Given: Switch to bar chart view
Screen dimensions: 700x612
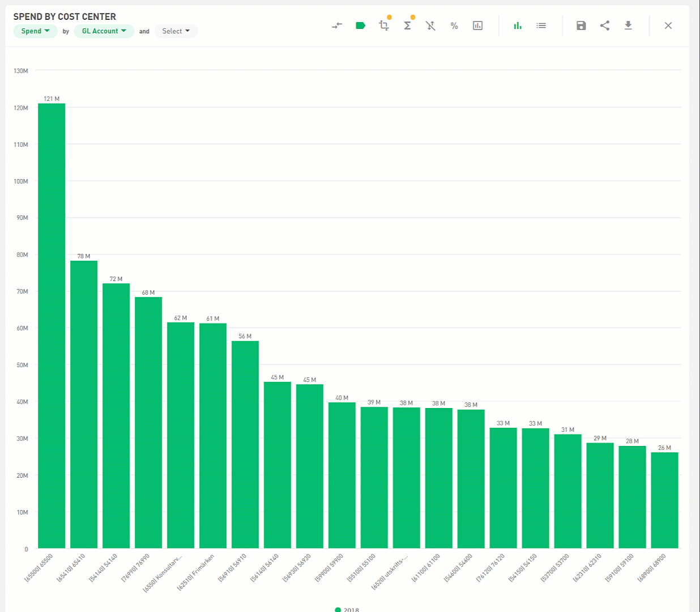Looking at the screenshot, I should tap(518, 25).
